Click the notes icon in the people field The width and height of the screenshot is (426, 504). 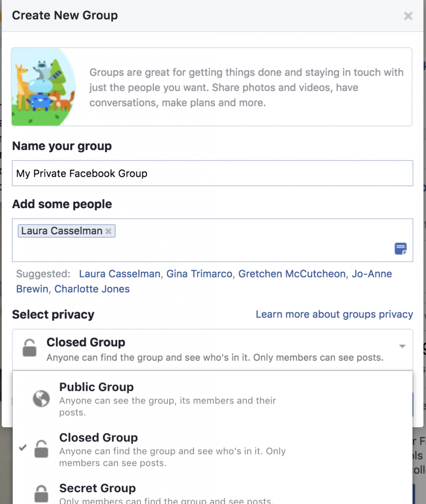coord(401,249)
